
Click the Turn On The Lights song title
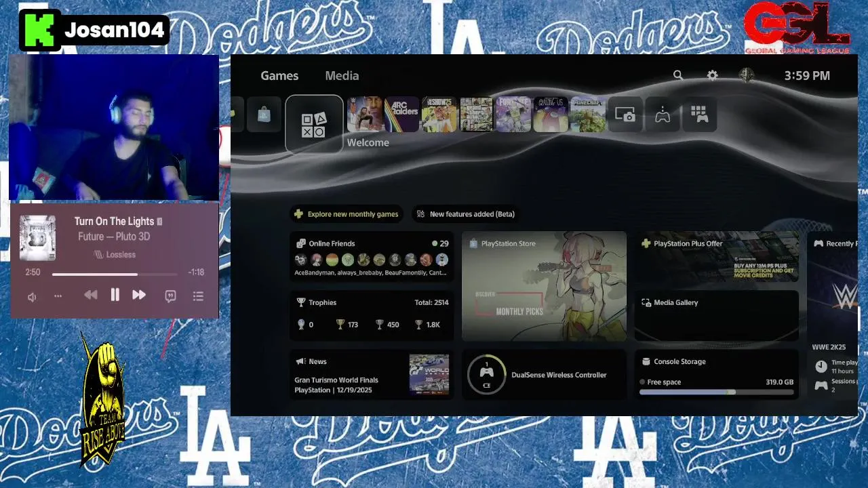point(114,221)
